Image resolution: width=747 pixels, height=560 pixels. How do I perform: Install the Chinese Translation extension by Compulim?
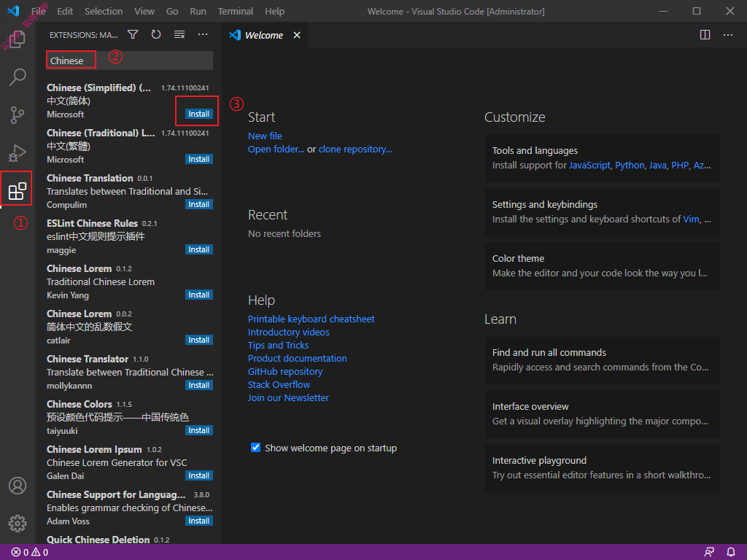coord(198,204)
